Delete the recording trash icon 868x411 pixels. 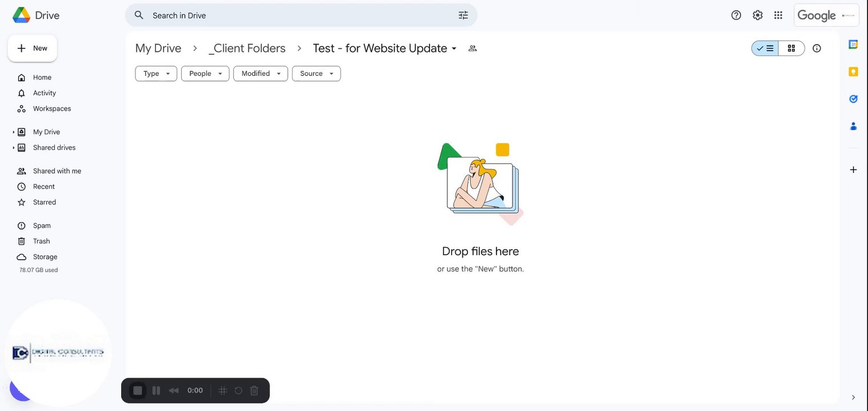tap(254, 390)
